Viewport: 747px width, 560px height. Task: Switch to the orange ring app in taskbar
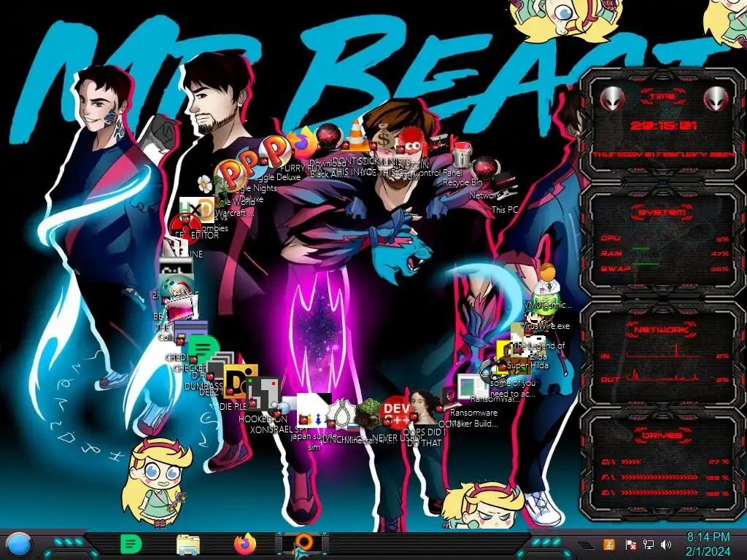pos(303,544)
